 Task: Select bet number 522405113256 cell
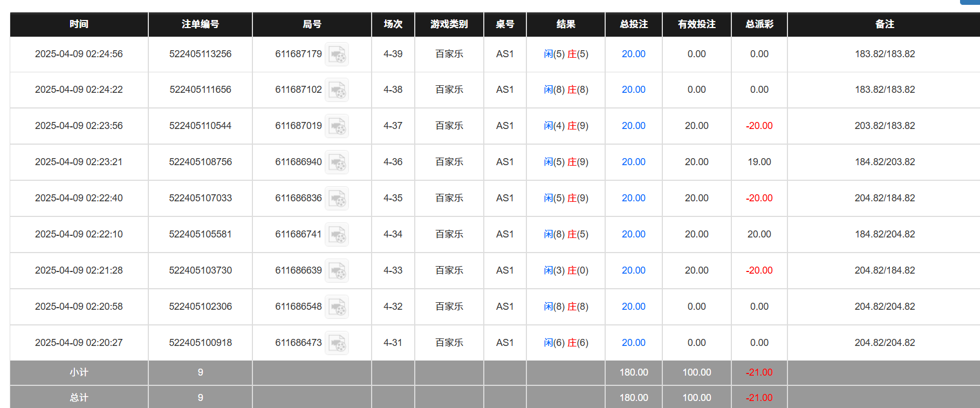tap(200, 54)
